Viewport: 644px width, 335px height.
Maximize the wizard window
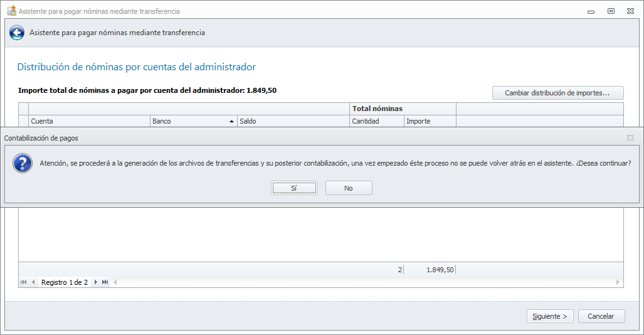click(x=611, y=11)
